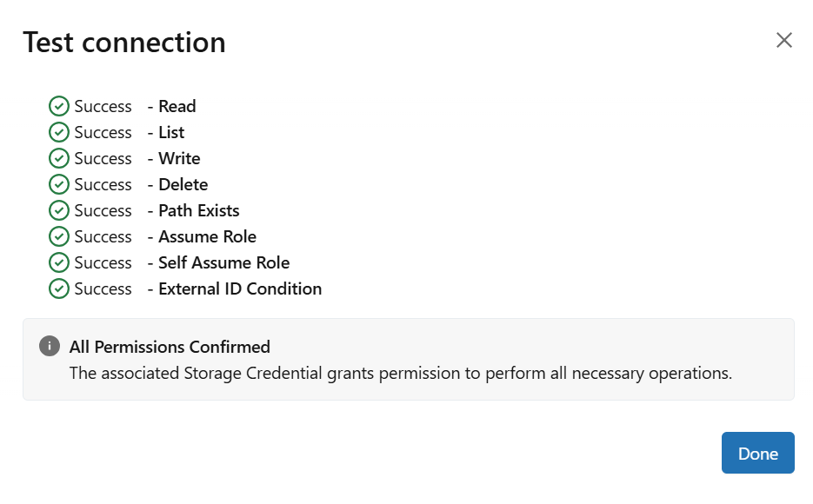Click the Self Assume Role label
The width and height of the screenshot is (813, 504).
[223, 262]
